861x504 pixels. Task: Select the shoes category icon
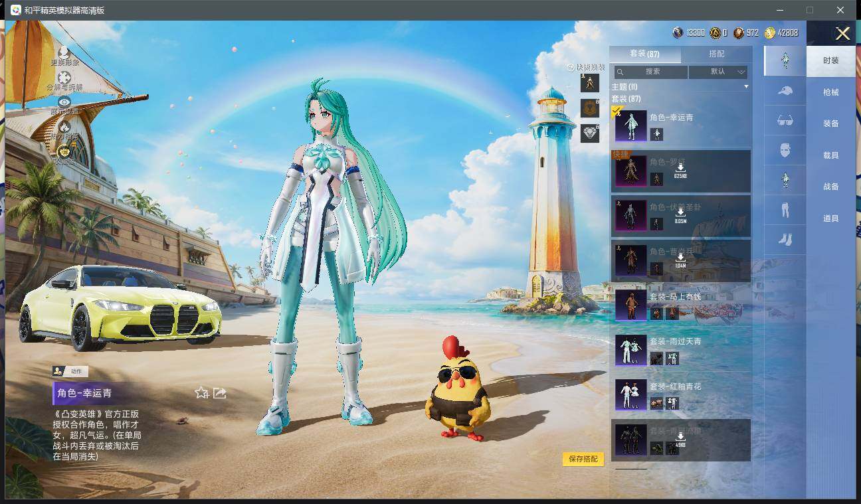coord(785,240)
